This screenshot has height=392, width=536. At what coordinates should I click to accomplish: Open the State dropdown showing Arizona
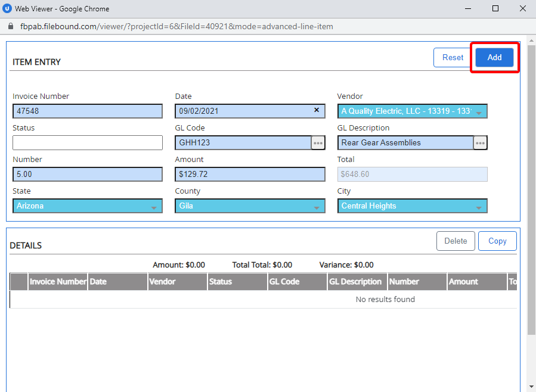point(154,207)
